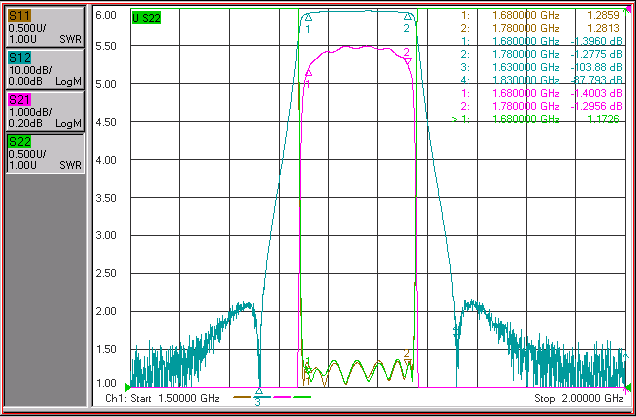This screenshot has height=417, width=636.
Task: Click teal marker 3 on bottom axis
Action: (259, 391)
